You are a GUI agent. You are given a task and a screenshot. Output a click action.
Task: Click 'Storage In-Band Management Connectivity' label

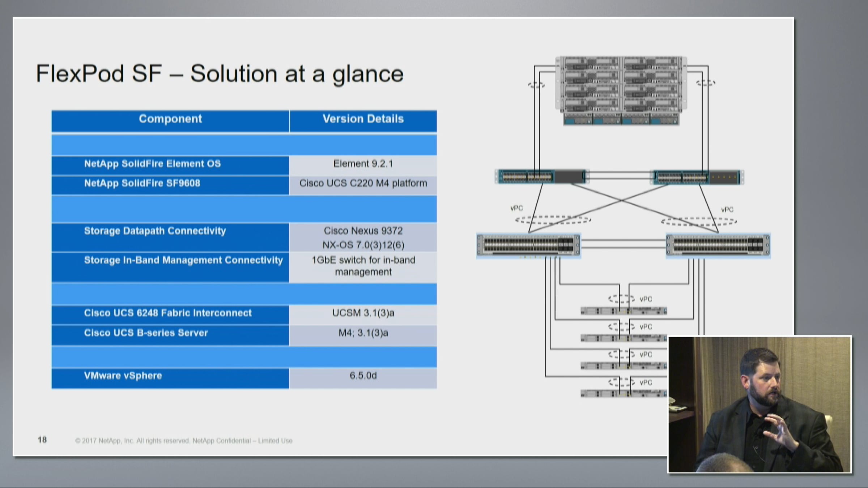point(183,260)
